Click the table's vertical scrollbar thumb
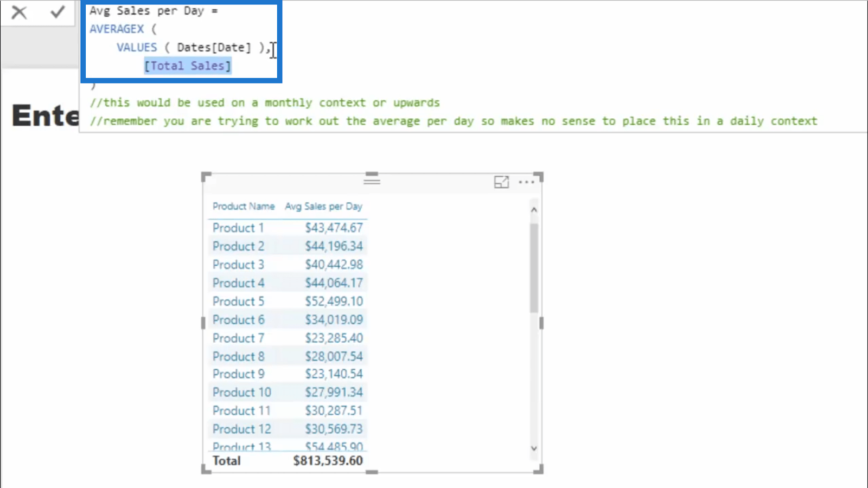Screen dimensions: 868x488 point(534,267)
